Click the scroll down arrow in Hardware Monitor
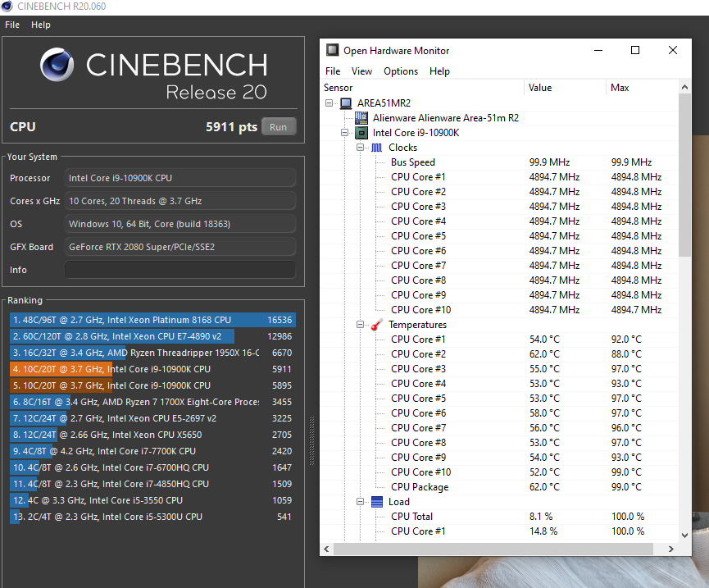This screenshot has width=709, height=588. 684,536
